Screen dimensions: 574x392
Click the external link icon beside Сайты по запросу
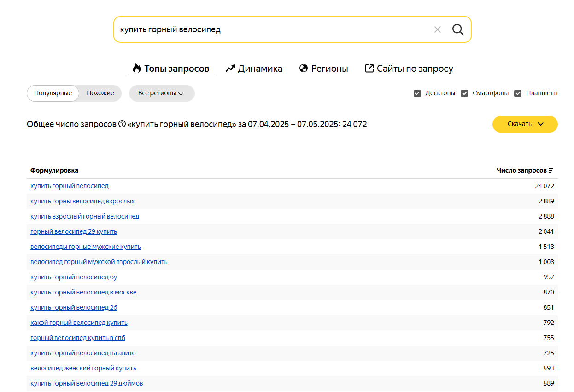point(369,69)
